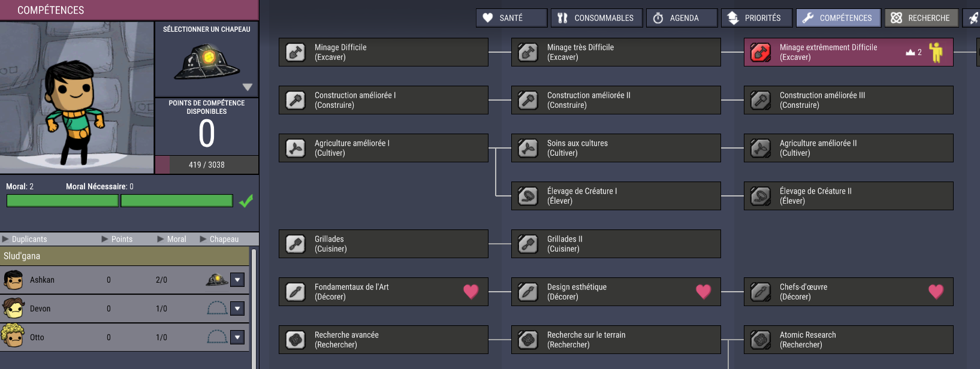Click the Consommables button
Viewport: 980px width, 369px height.
coord(596,18)
